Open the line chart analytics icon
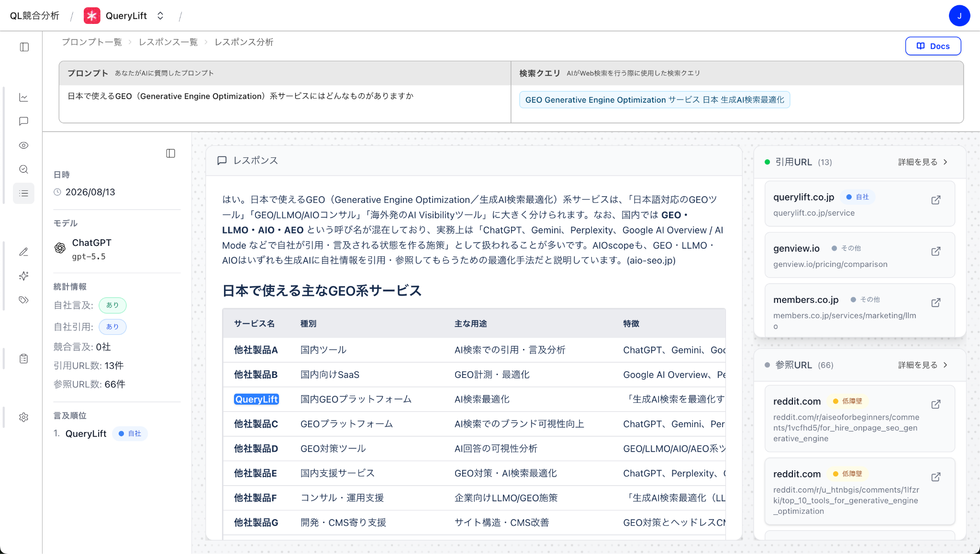This screenshot has height=554, width=980. pos(23,98)
